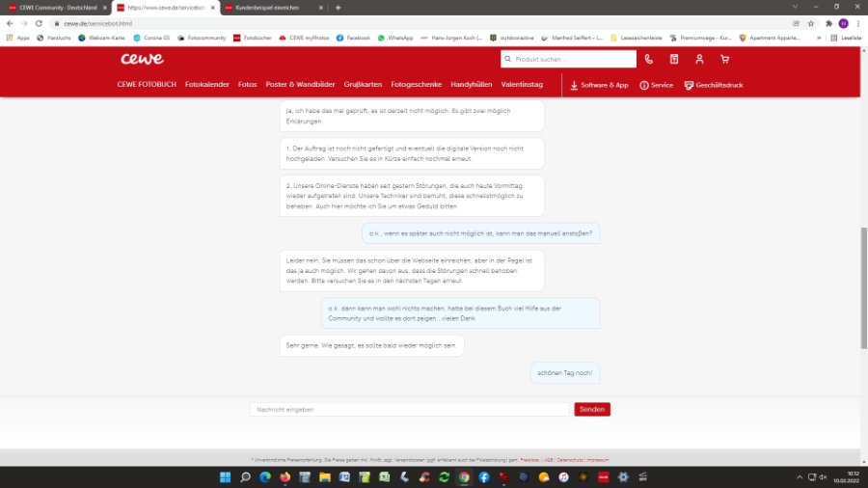Open CEWE myPhotos bookmark
The height and width of the screenshot is (488, 868).
304,38
